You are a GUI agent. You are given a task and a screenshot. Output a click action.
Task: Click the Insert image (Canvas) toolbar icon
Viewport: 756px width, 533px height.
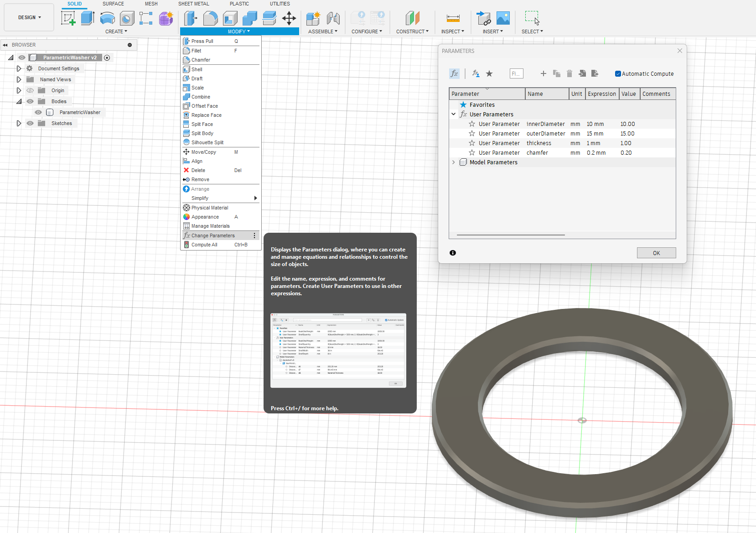(503, 18)
